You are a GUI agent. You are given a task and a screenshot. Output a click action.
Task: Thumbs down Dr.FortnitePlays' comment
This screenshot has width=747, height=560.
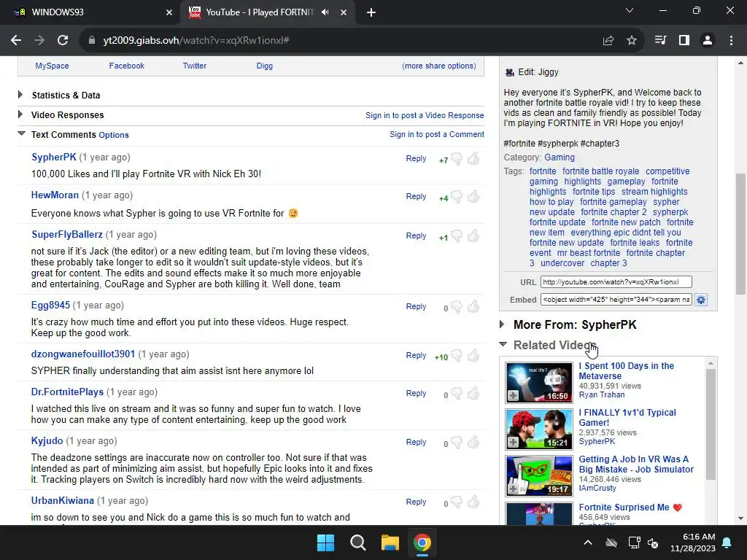click(457, 394)
